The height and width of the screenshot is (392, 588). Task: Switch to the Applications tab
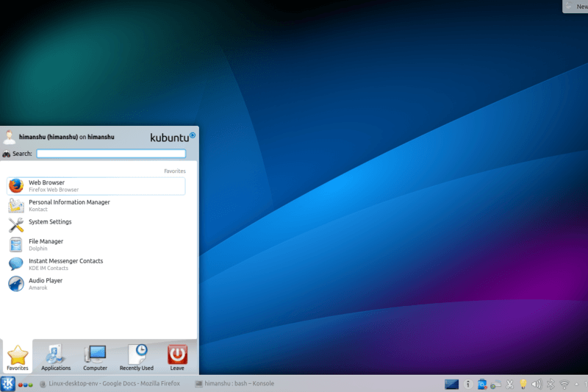[x=56, y=357]
